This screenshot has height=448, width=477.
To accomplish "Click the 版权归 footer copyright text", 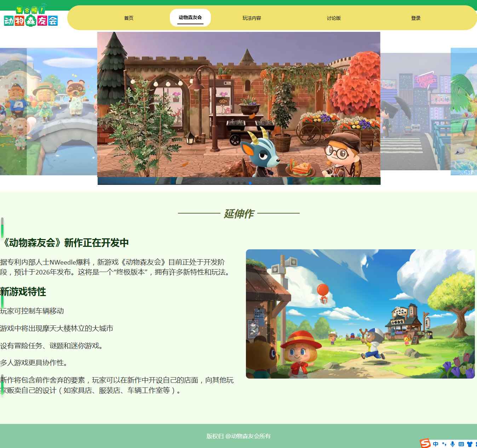I will (238, 436).
